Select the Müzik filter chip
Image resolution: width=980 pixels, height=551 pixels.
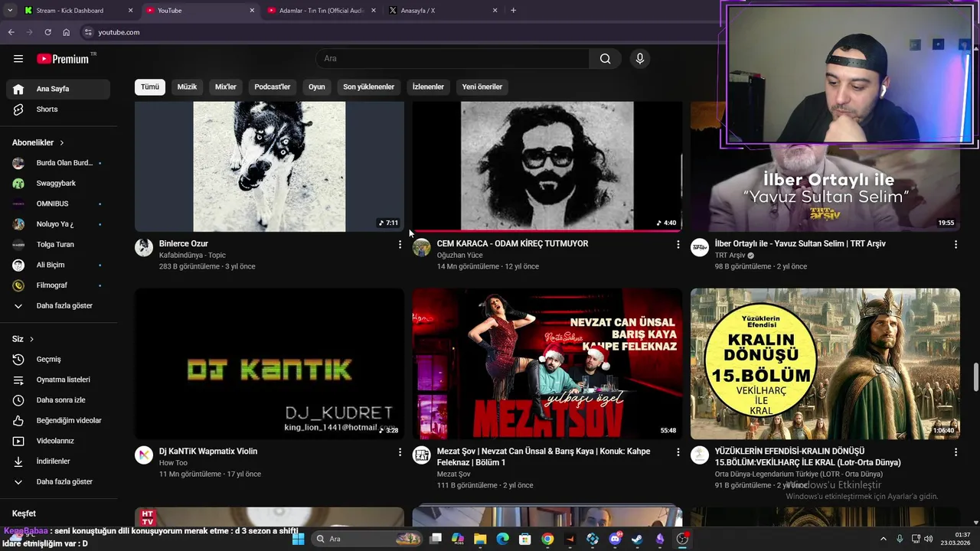coord(187,87)
